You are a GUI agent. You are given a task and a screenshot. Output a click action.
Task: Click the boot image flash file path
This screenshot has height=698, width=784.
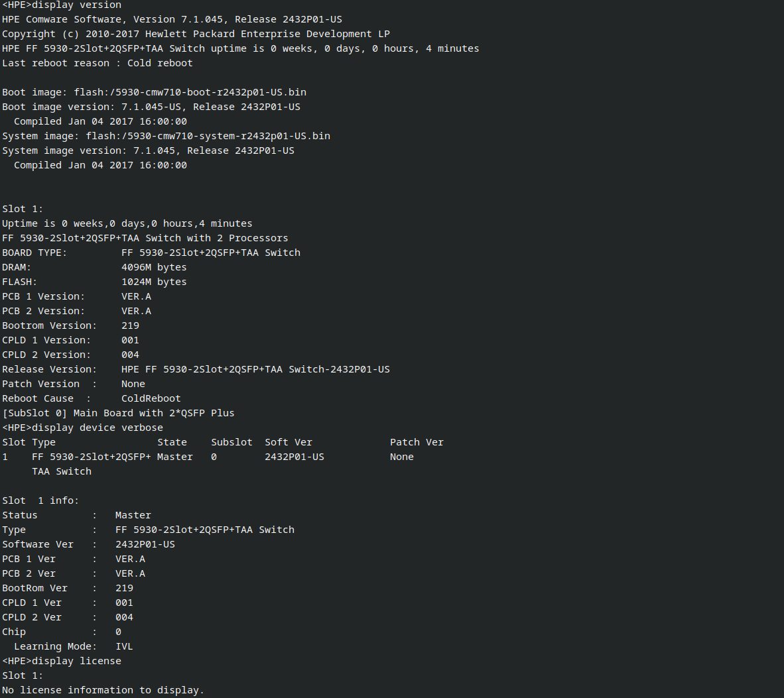[x=190, y=92]
